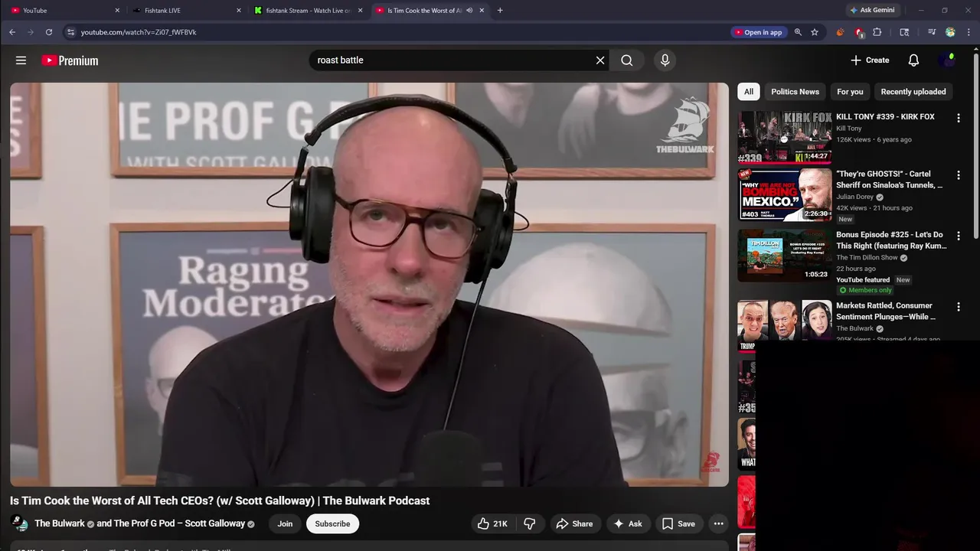
Task: Open options for They're GHOSTS video
Action: click(x=958, y=175)
